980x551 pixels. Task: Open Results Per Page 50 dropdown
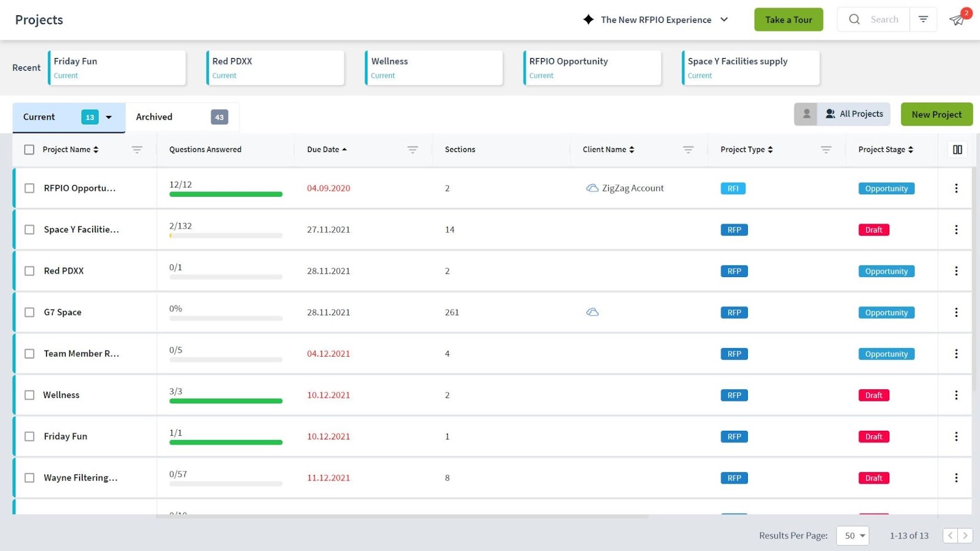point(853,536)
